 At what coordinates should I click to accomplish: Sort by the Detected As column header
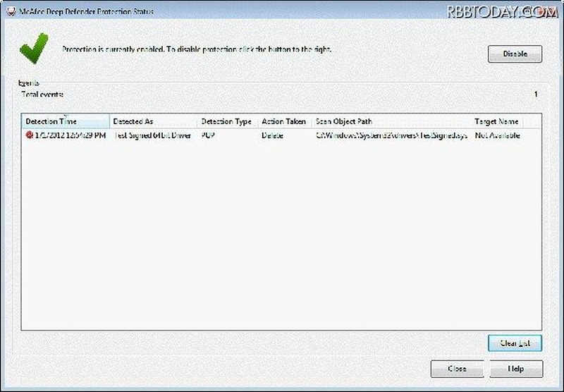point(153,121)
